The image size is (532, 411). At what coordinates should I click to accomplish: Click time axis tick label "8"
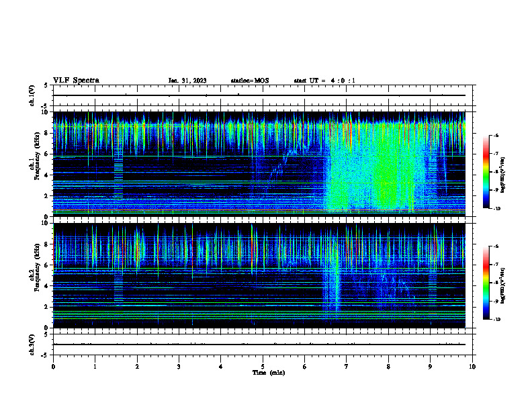point(388,367)
